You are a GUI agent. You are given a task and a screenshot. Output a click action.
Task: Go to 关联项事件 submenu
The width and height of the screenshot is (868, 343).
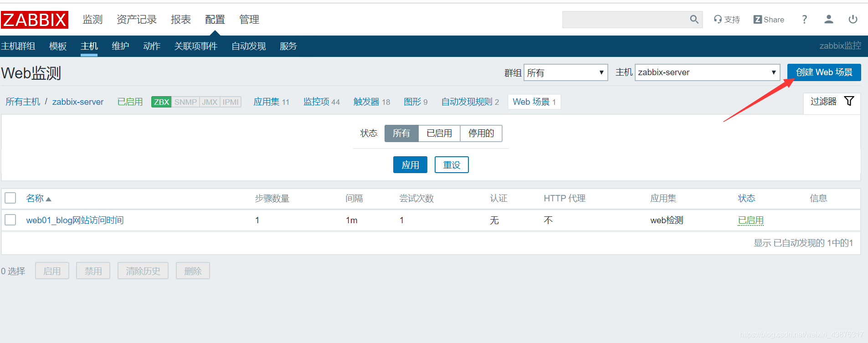pos(196,46)
